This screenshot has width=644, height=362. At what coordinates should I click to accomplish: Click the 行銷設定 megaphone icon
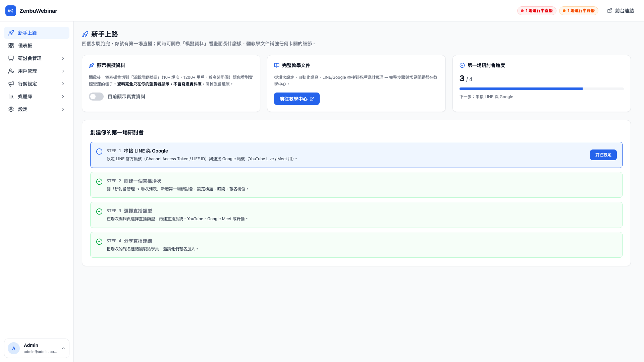(x=11, y=84)
